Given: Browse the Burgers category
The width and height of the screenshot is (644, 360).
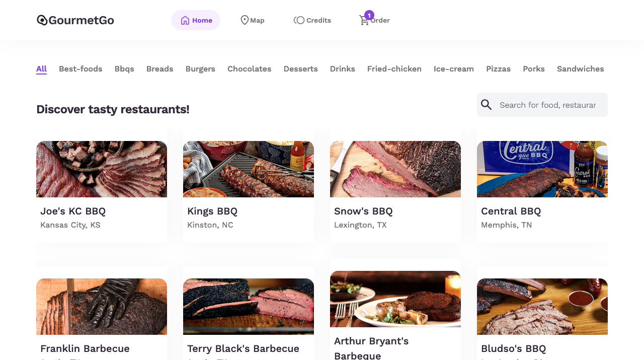Looking at the screenshot, I should 200,69.
